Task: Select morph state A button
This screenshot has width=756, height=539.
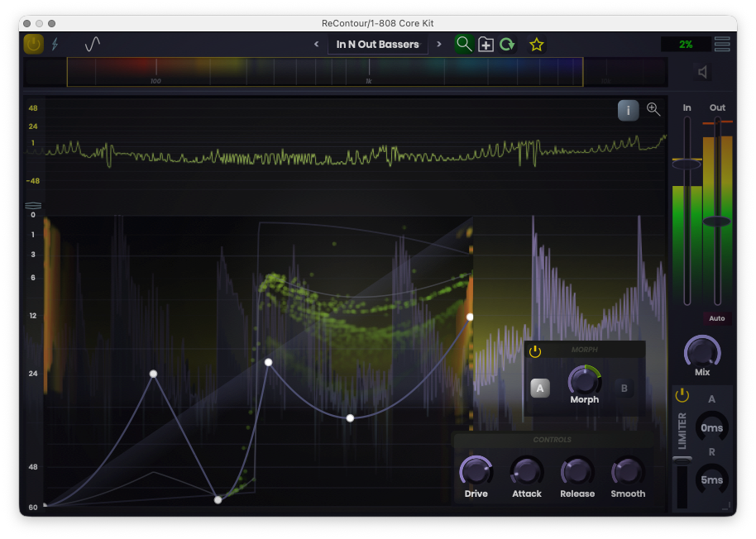Action: [x=540, y=388]
